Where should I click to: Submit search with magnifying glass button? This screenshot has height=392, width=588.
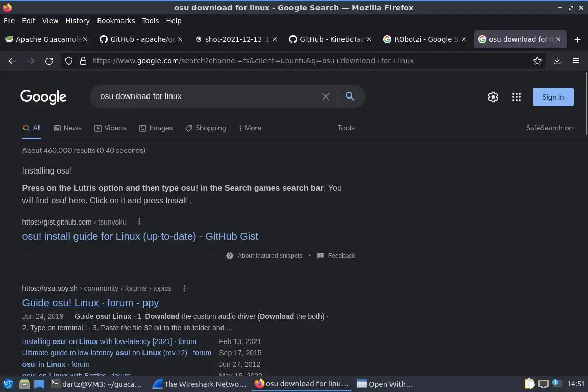tap(350, 96)
